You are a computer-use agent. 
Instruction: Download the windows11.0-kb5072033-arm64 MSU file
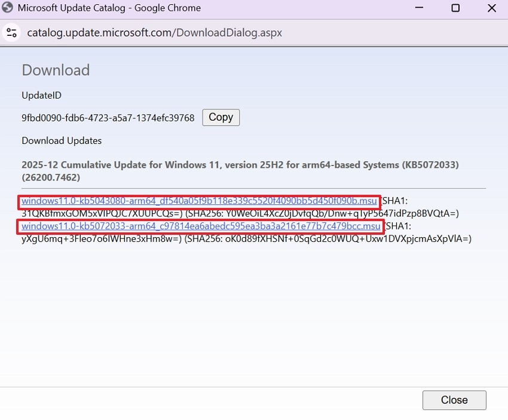point(201,226)
